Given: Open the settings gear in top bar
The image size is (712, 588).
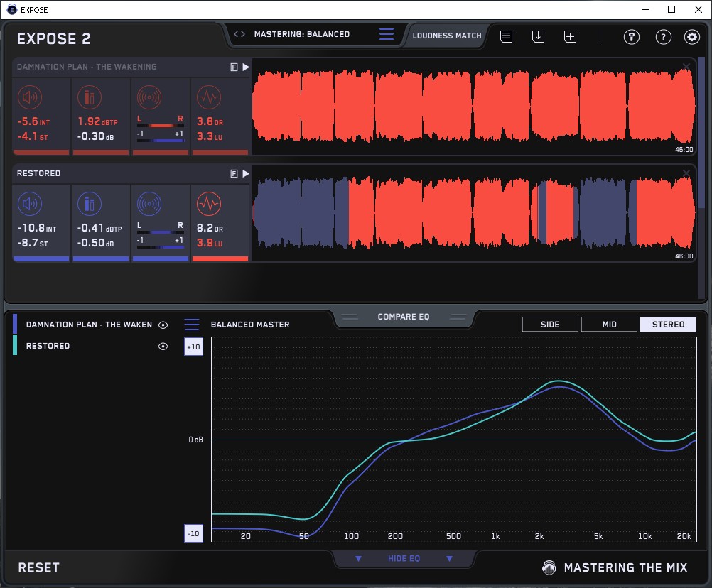Looking at the screenshot, I should [691, 37].
